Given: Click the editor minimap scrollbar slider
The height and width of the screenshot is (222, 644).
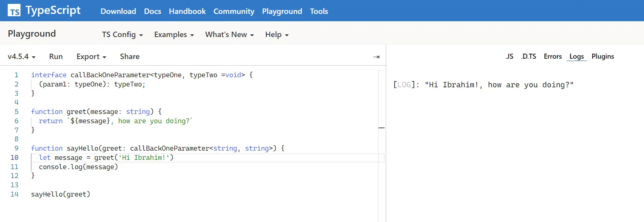Looking at the screenshot, I should pyautogui.click(x=382, y=127).
